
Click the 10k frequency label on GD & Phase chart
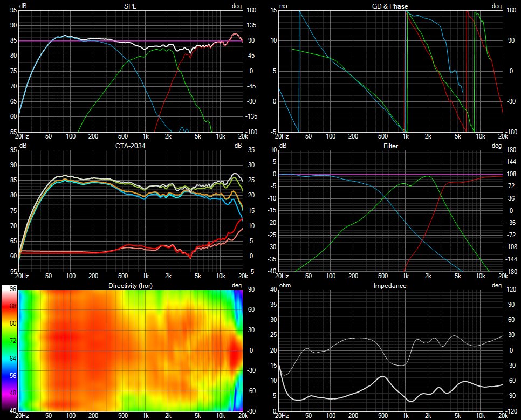point(481,136)
